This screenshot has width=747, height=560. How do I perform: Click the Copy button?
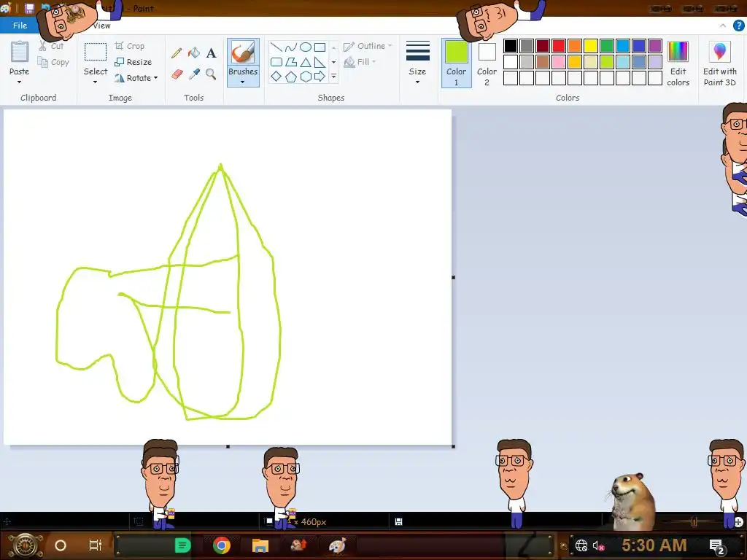[x=54, y=63]
